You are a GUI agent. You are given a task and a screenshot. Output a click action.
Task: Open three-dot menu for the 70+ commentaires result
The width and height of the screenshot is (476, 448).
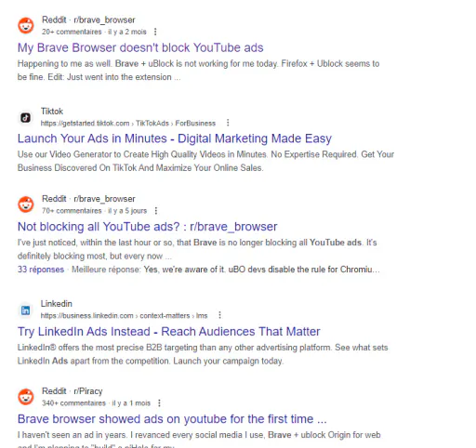click(156, 211)
